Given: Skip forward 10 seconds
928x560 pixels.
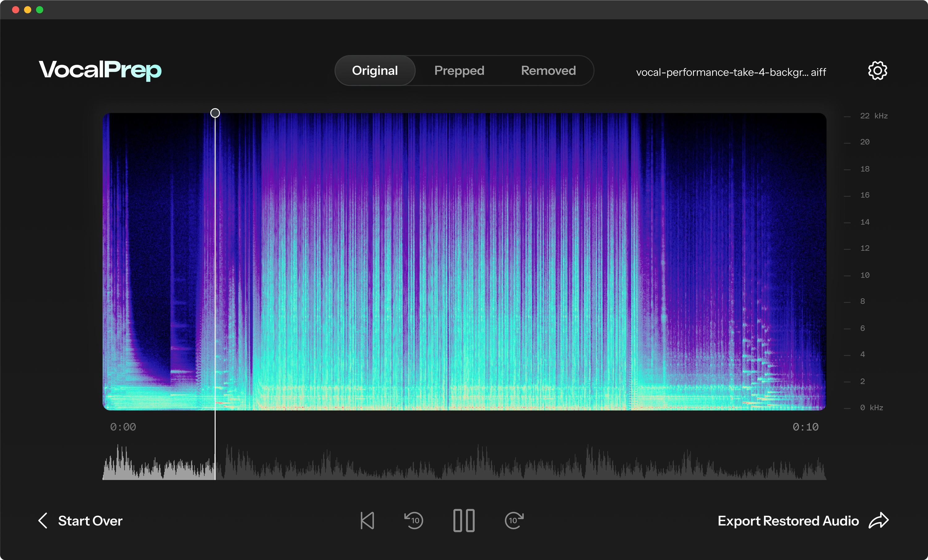Looking at the screenshot, I should (514, 521).
